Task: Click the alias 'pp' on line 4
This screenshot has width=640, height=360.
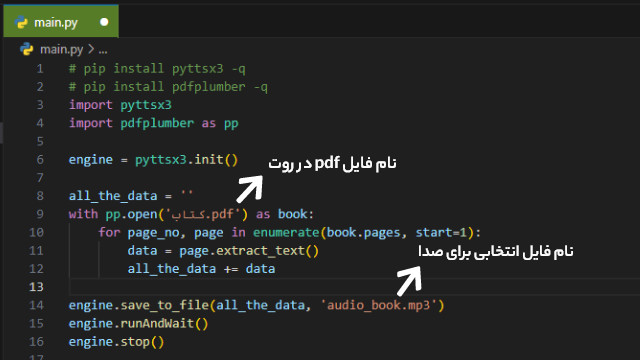Action: 231,124
